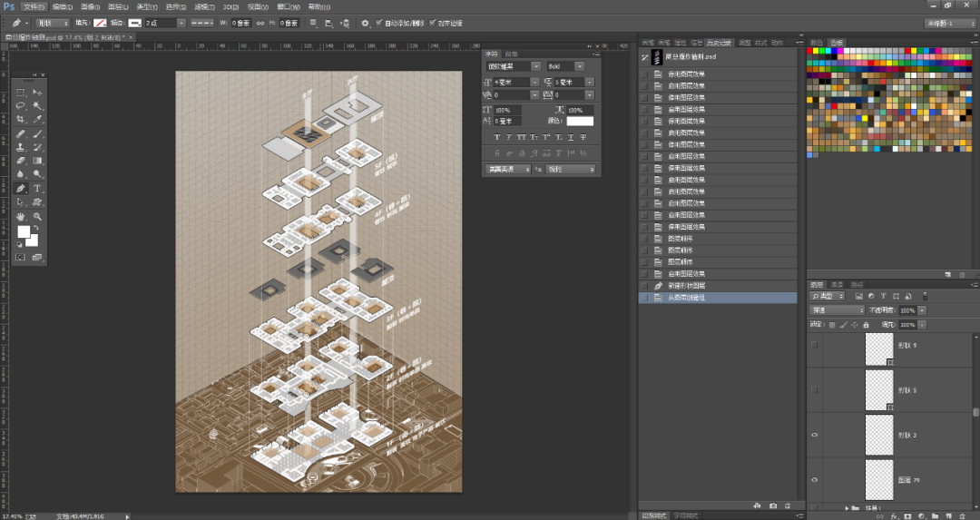
Task: Hide the 形状 3 layer via its eye icon
Action: pos(814,435)
